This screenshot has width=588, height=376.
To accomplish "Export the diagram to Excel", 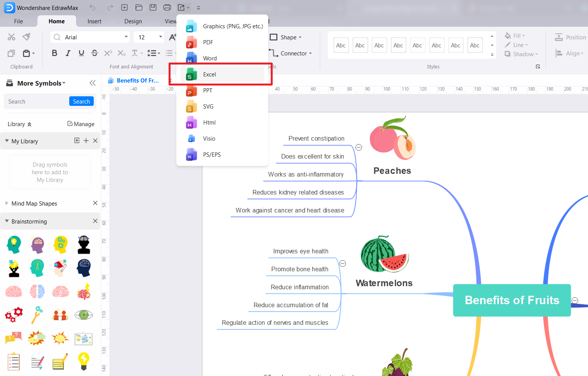I will point(222,75).
